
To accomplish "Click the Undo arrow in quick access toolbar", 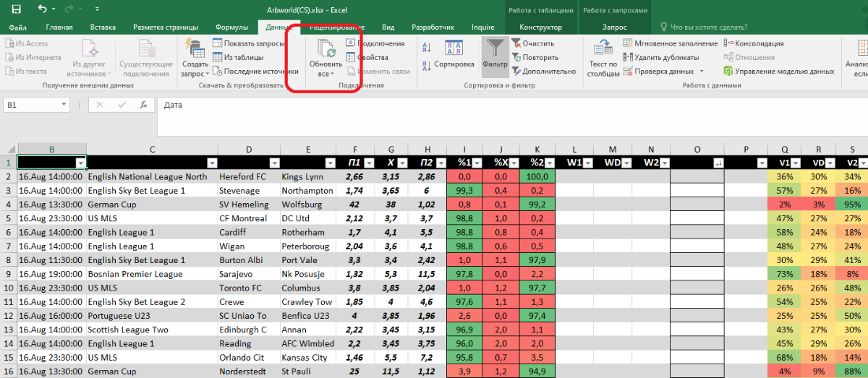I will click(42, 9).
